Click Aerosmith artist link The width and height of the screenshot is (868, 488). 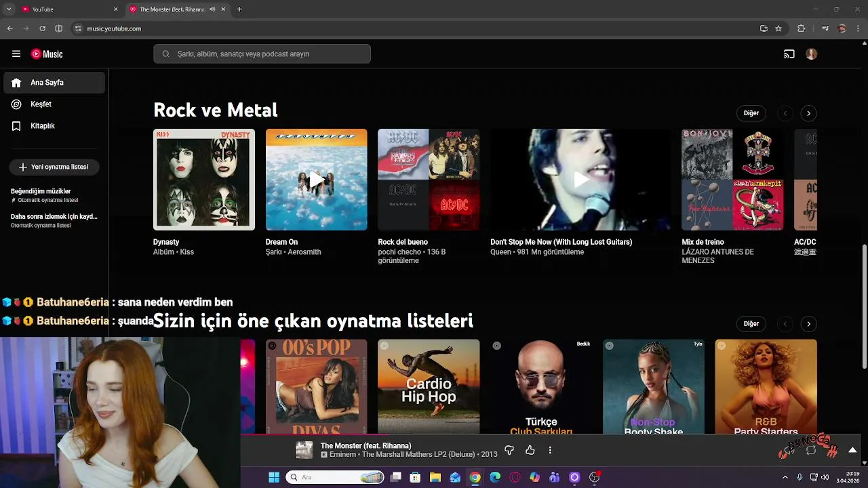pyautogui.click(x=304, y=252)
